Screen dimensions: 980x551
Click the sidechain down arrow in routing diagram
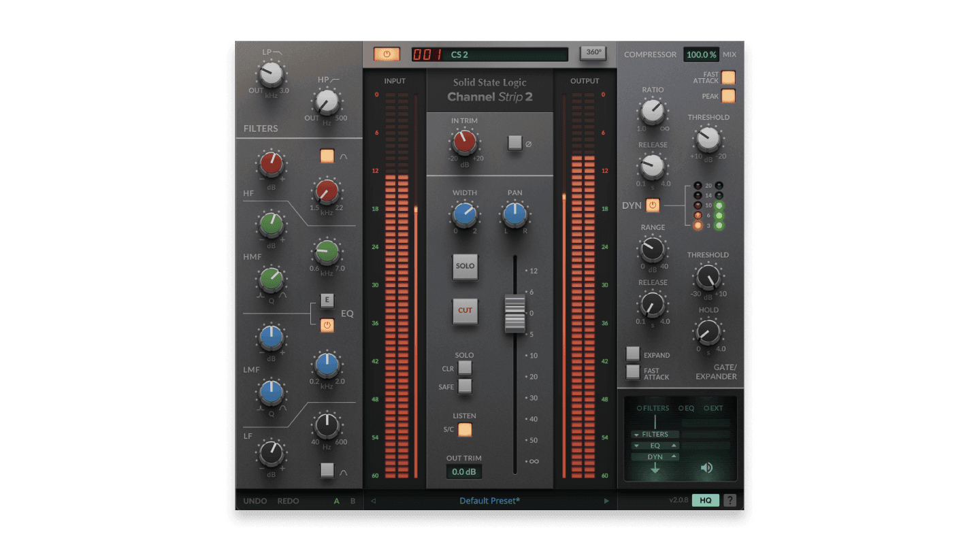[x=655, y=469]
